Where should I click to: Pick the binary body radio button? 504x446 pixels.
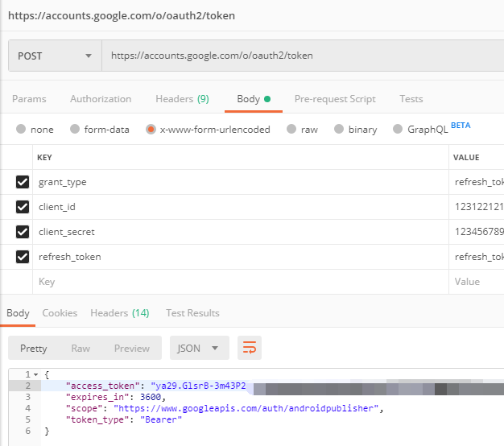(x=339, y=129)
